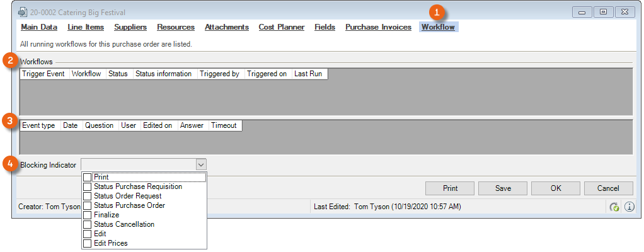Click the orange callout marker number 2
The image size is (644, 252).
(x=9, y=62)
